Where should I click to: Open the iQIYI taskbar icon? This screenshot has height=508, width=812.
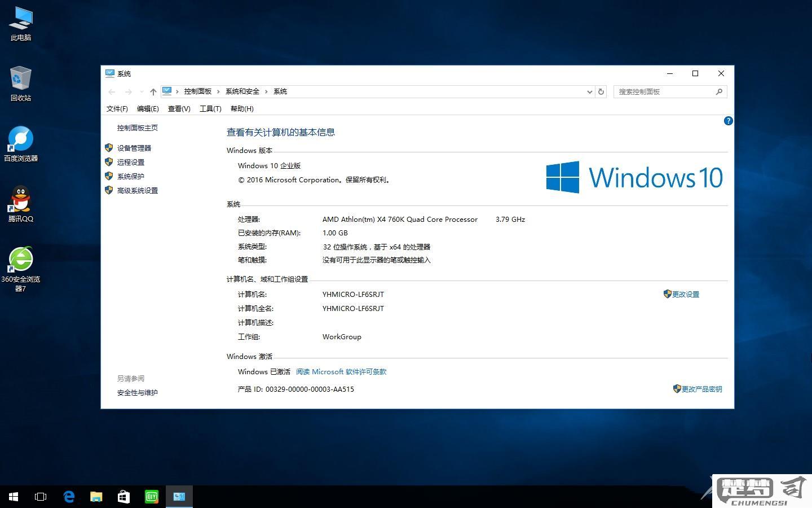click(151, 497)
